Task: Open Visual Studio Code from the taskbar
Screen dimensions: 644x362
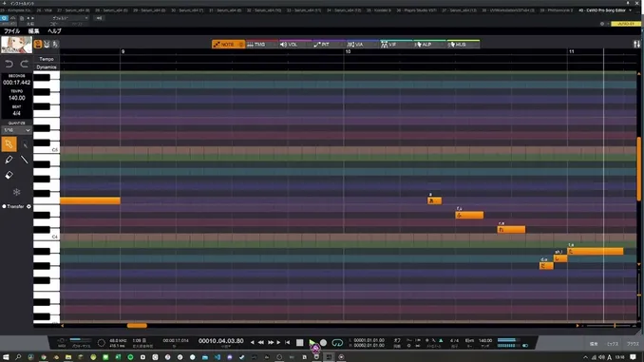Action: click(218, 357)
